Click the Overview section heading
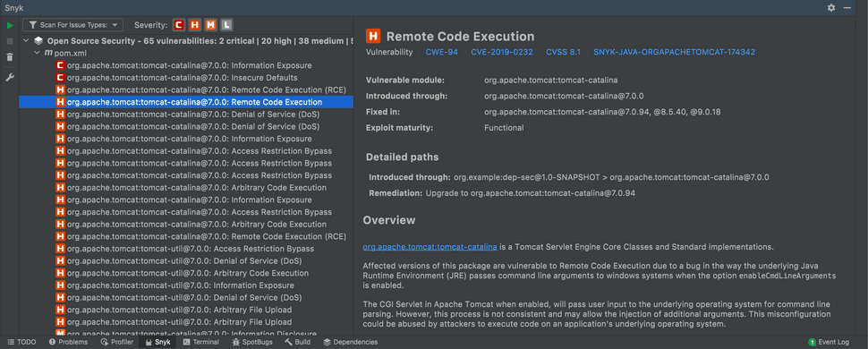 pyautogui.click(x=388, y=220)
